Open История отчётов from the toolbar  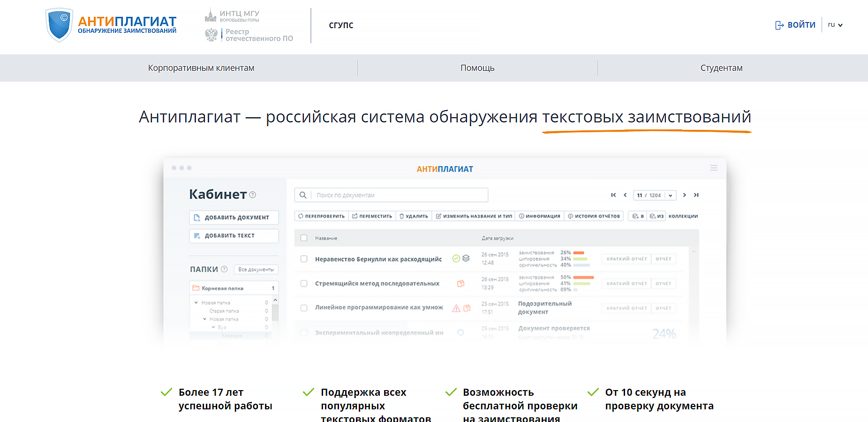[x=594, y=216]
